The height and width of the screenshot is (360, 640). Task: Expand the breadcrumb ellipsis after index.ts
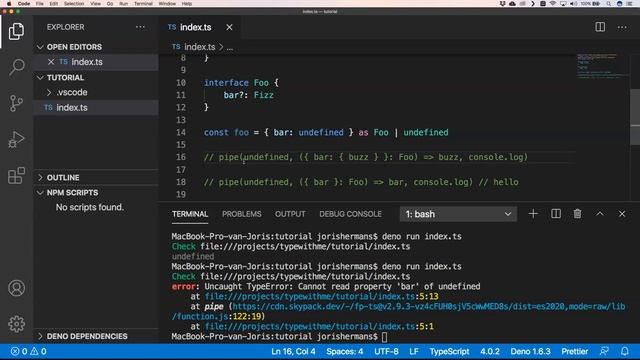tap(230, 47)
